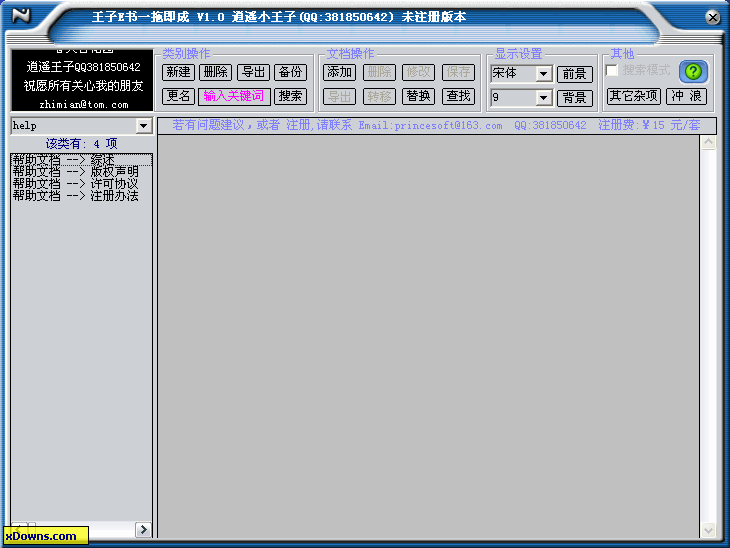Select list item 帮助文档 --> 注册办法
The width and height of the screenshot is (730, 548).
(x=81, y=196)
